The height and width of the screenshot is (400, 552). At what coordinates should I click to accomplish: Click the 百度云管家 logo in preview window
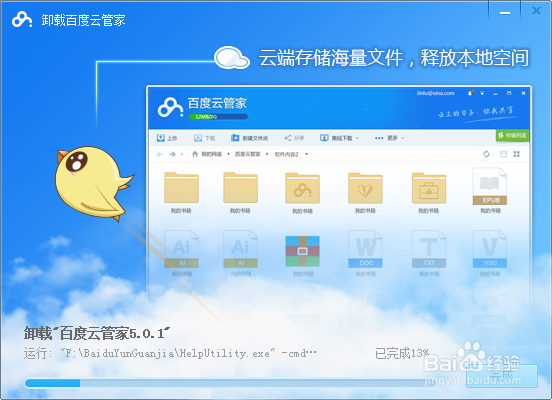point(170,107)
